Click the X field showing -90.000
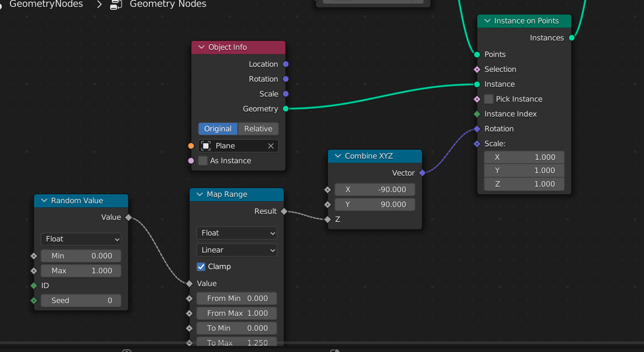 point(375,190)
